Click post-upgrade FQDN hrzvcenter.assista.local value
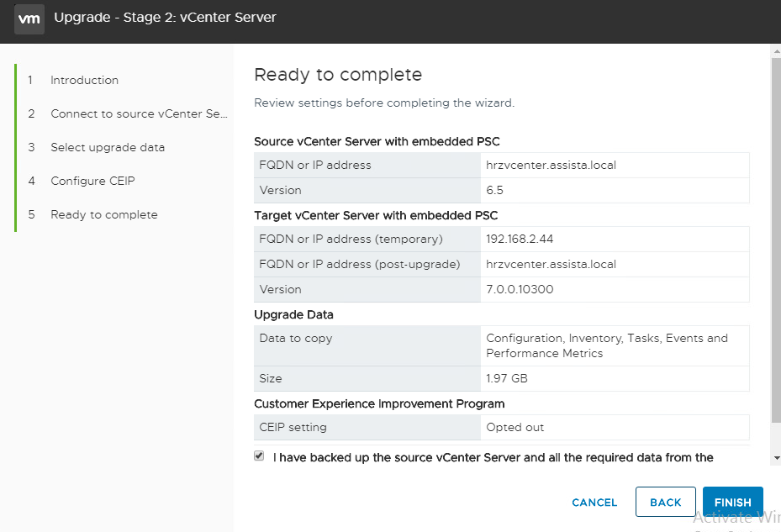The image size is (781, 532). (551, 265)
